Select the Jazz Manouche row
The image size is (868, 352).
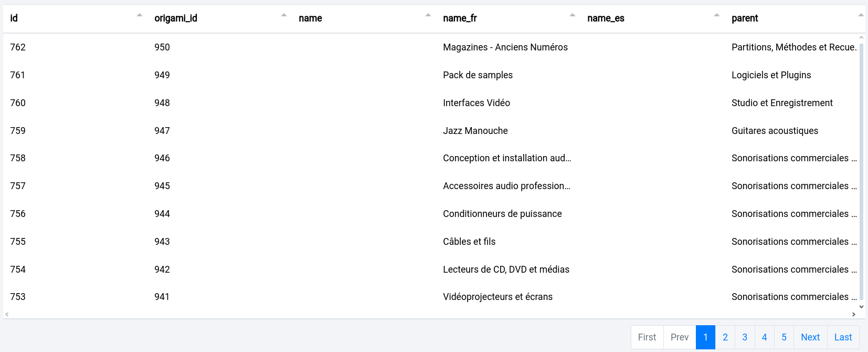tap(475, 131)
